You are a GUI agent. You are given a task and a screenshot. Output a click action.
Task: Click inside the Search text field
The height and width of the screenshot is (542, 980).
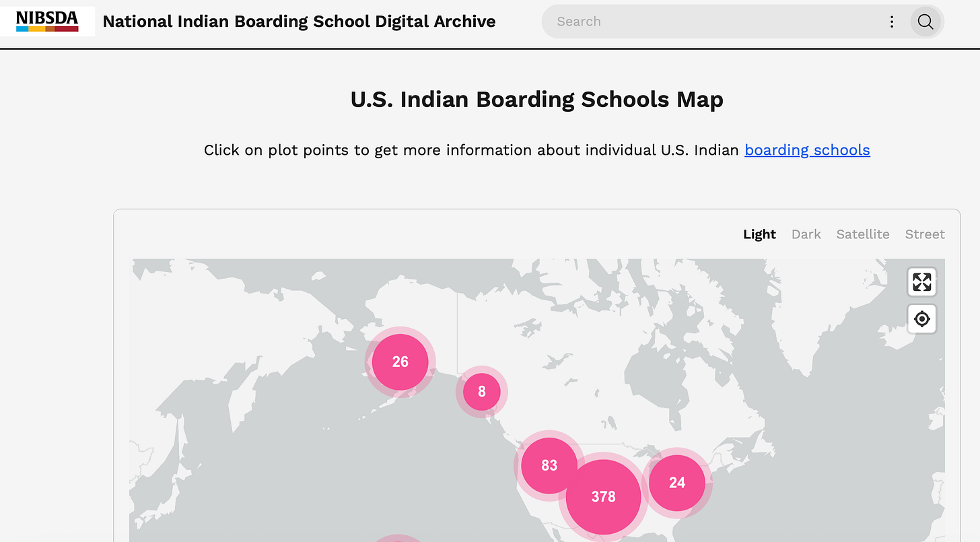713,22
